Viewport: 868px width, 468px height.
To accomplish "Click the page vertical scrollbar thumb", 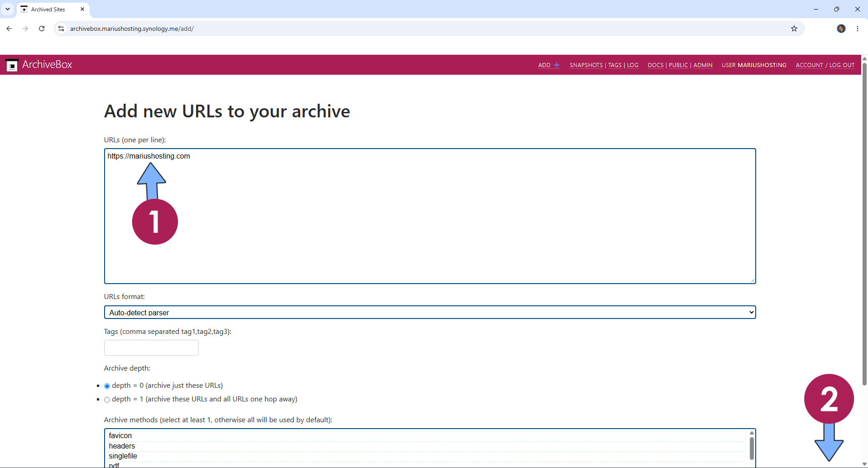I will (864, 224).
